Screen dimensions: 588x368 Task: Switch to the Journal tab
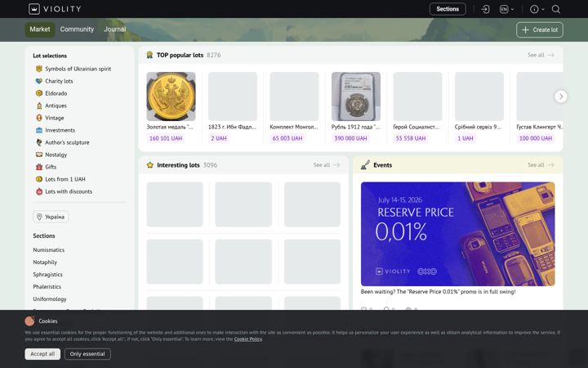[115, 29]
